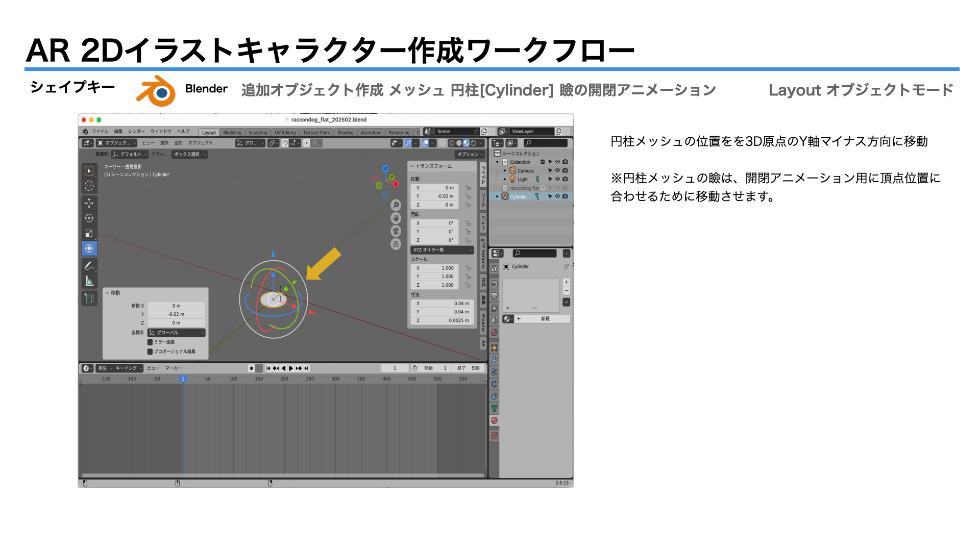Open the Object Data properties green icon
Image resolution: width=980 pixels, height=551 pixels.
click(494, 408)
